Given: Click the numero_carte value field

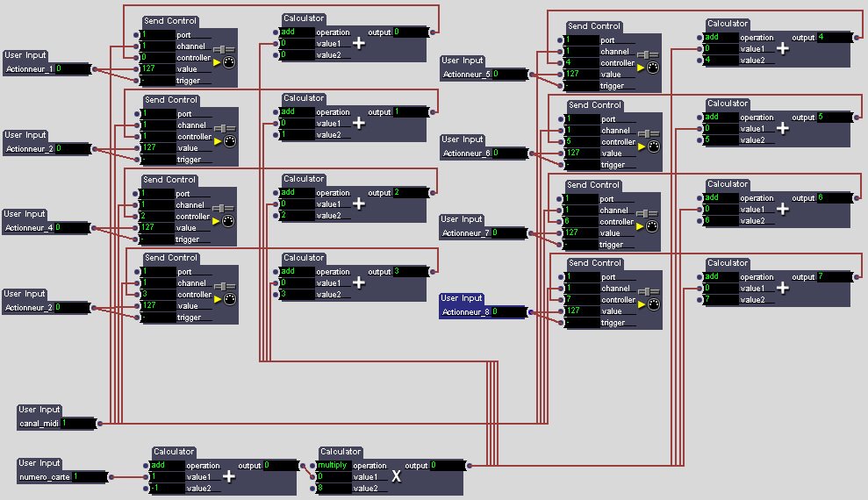Looking at the screenshot, I should [x=89, y=476].
